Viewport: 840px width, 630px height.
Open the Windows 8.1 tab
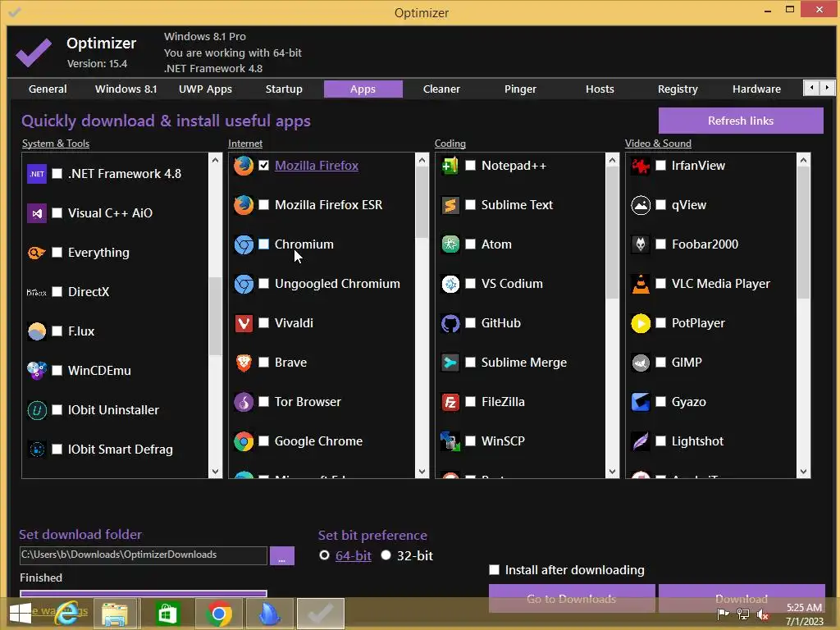[126, 89]
